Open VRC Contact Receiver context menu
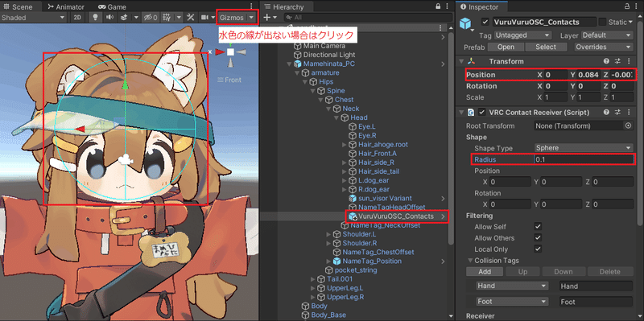Viewport: 644px width, 321px height. 629,112
